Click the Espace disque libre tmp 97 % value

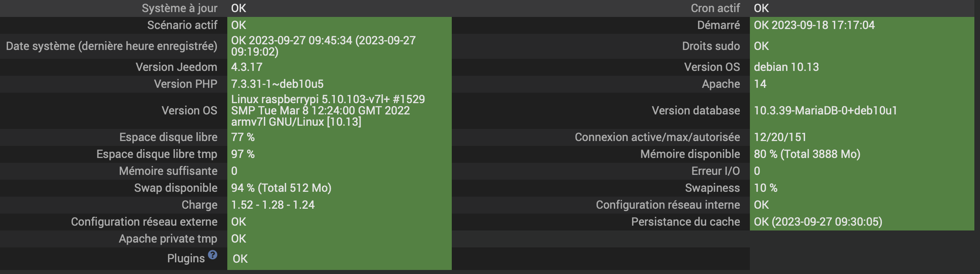point(243,154)
